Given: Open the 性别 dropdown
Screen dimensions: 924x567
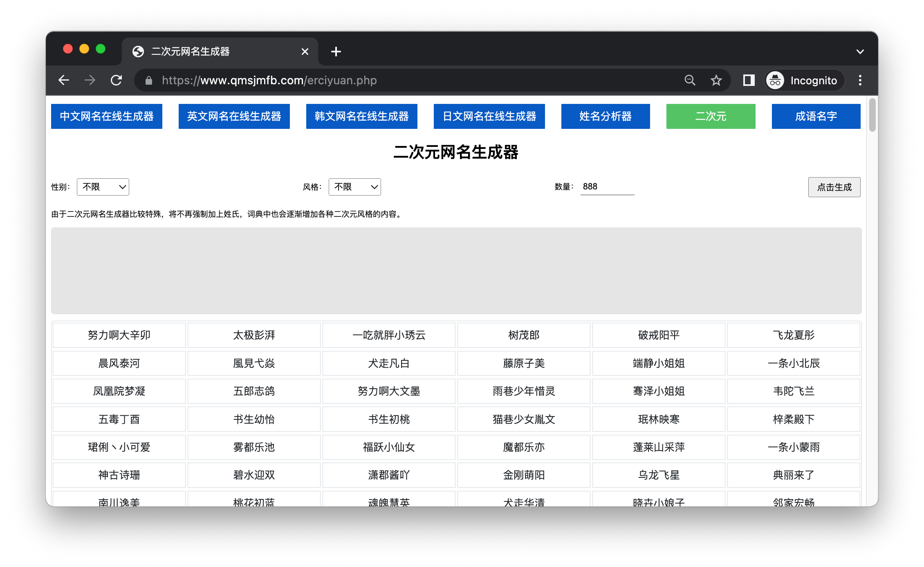Looking at the screenshot, I should [x=103, y=187].
